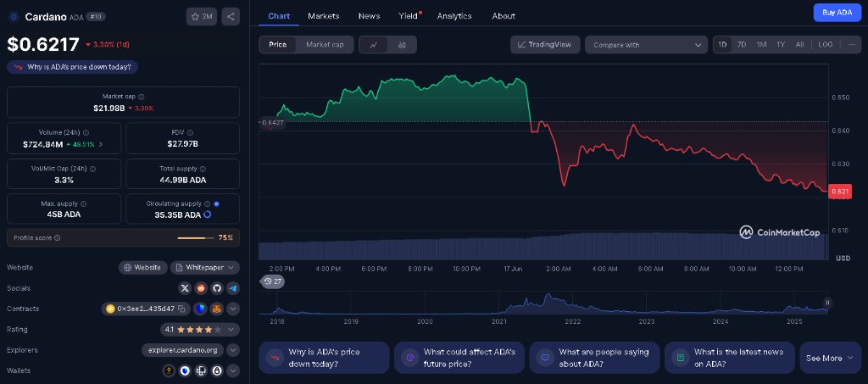Open the Chart tab
The height and width of the screenshot is (384, 868).
279,16
